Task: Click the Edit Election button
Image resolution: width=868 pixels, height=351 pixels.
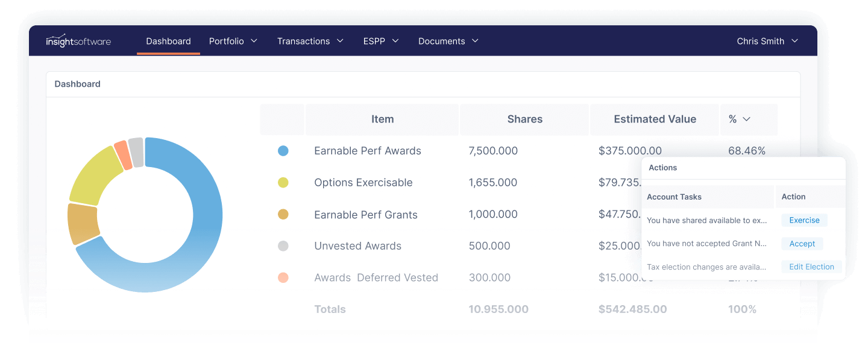Action: [x=811, y=266]
